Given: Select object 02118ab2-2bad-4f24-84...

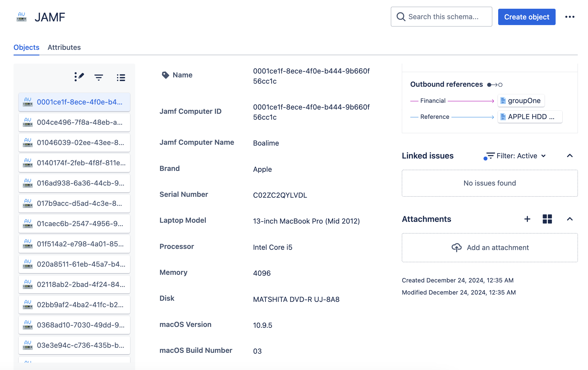Looking at the screenshot, I should (74, 284).
